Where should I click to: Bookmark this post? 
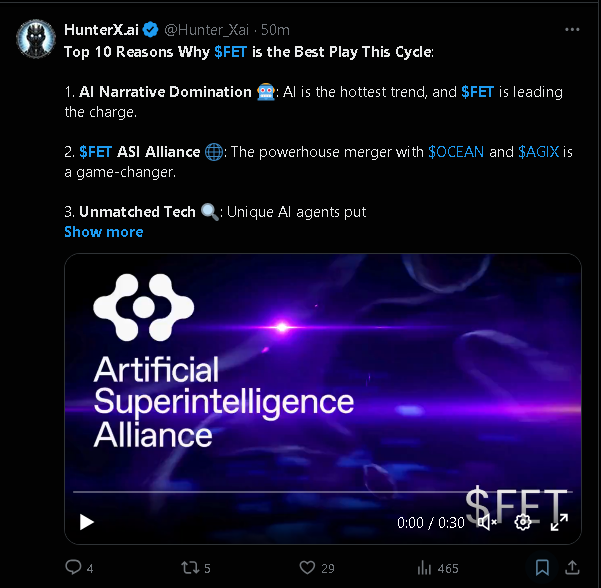[x=542, y=567]
